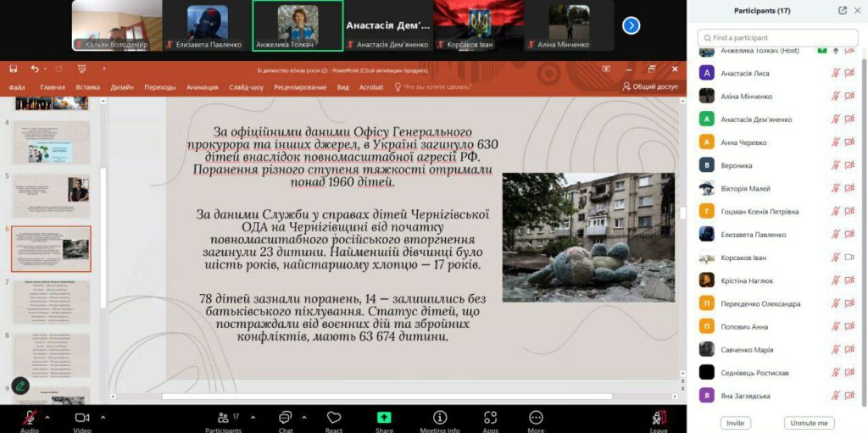The image size is (868, 433).
Task: Toggle the camera with Video button
Action: pos(82,417)
